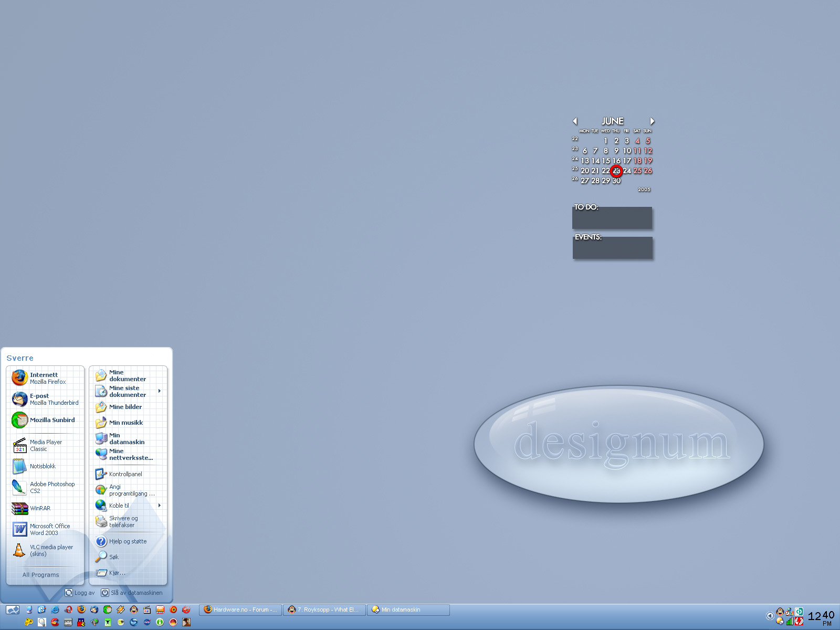Launch CCleaner from the quick launch bar

tap(55, 622)
